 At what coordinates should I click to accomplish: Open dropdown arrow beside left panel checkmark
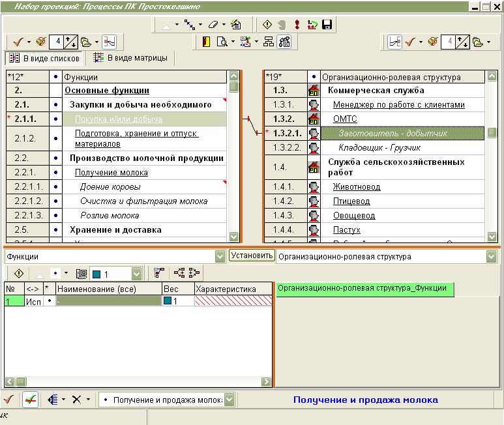point(29,42)
